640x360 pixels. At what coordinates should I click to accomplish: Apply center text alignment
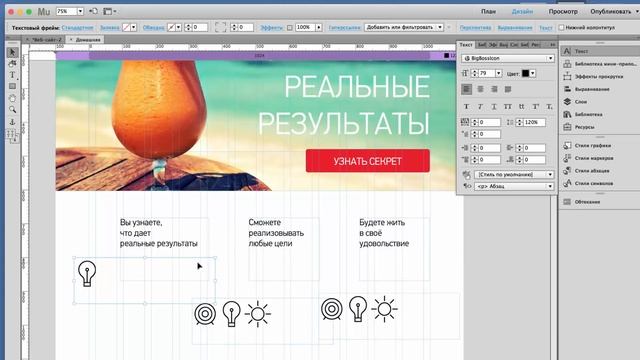(480, 89)
